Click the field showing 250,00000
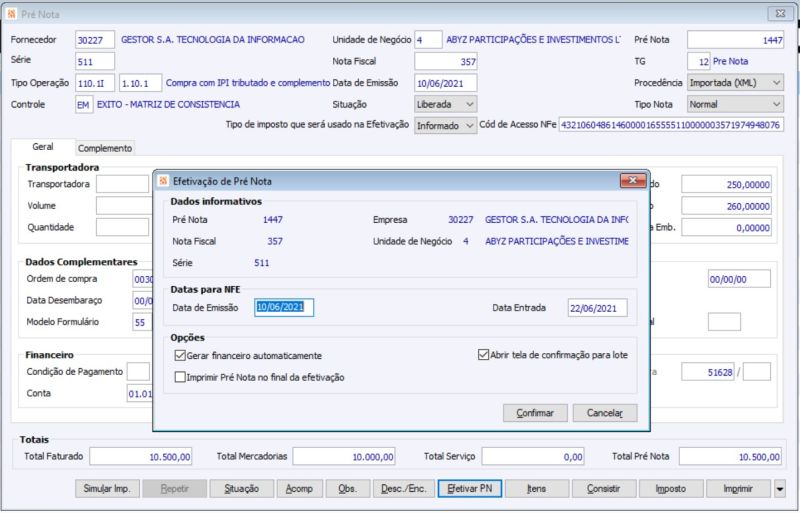The height and width of the screenshot is (513, 800). point(726,184)
